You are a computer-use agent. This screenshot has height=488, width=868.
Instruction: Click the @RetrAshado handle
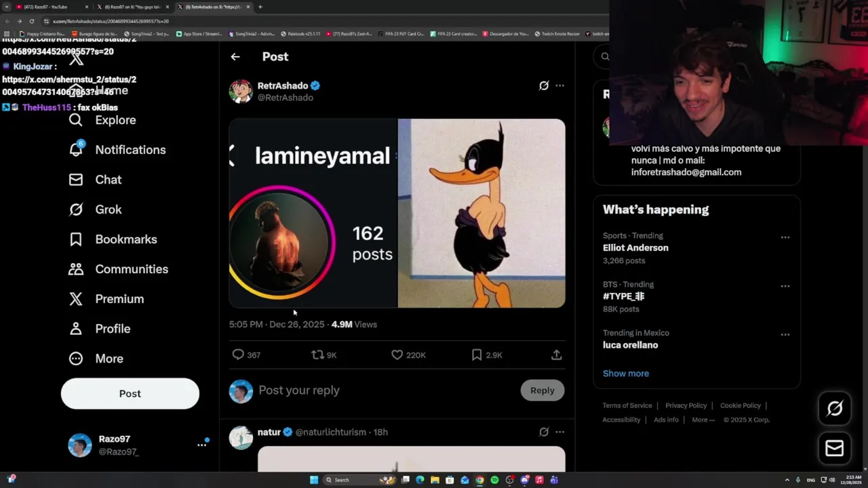[x=285, y=98]
